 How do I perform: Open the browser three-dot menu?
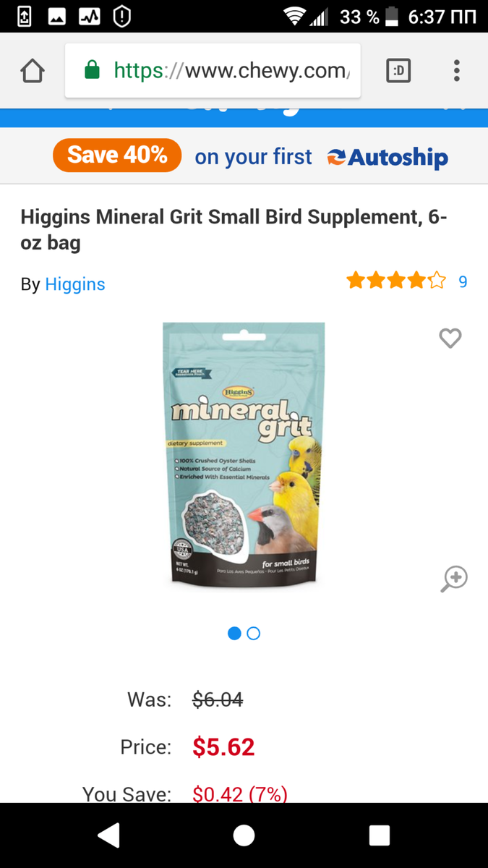pyautogui.click(x=456, y=70)
